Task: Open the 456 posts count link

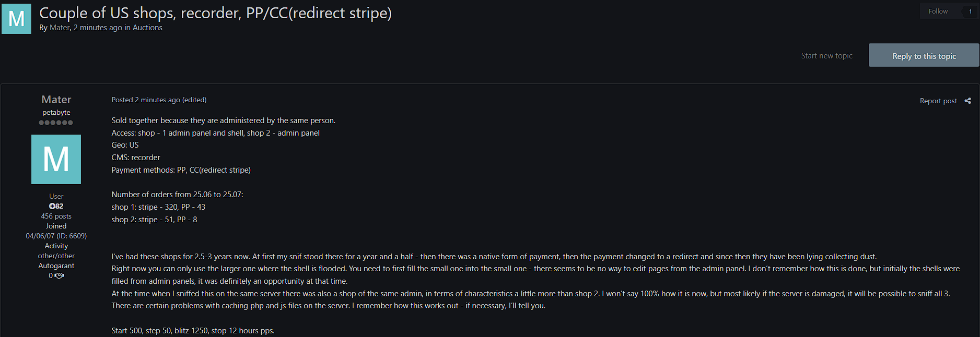Action: (56, 216)
